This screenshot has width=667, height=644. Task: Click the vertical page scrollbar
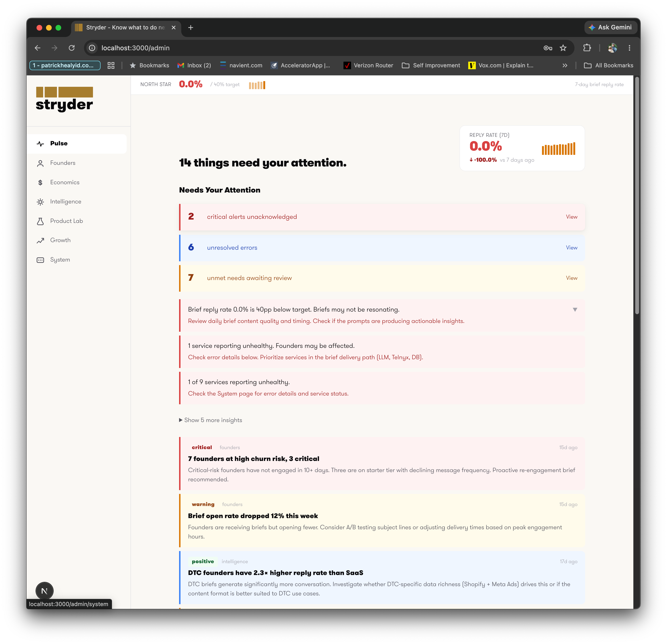tap(637, 195)
